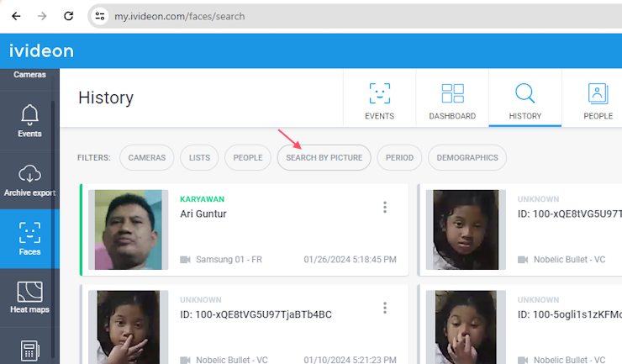Click the browser forward arrow
The width and height of the screenshot is (622, 364).
click(x=42, y=16)
